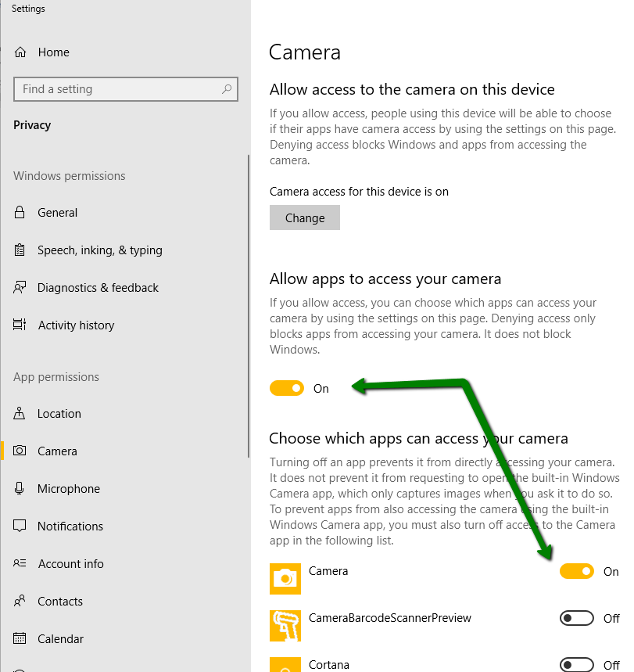
Task: Click the 'App permissions' group label
Action: tap(56, 377)
